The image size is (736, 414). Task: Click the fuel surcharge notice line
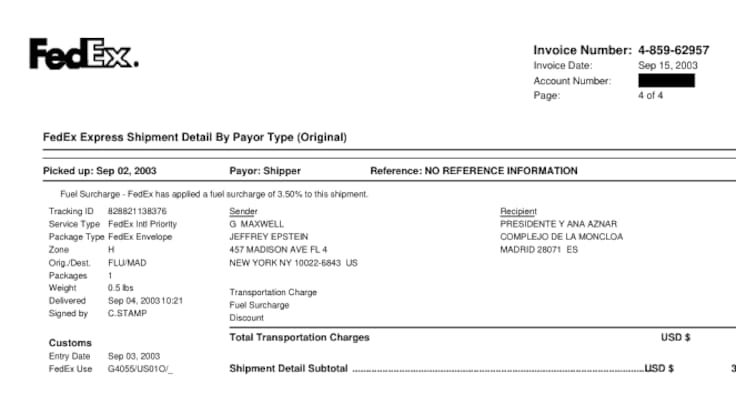(x=214, y=194)
